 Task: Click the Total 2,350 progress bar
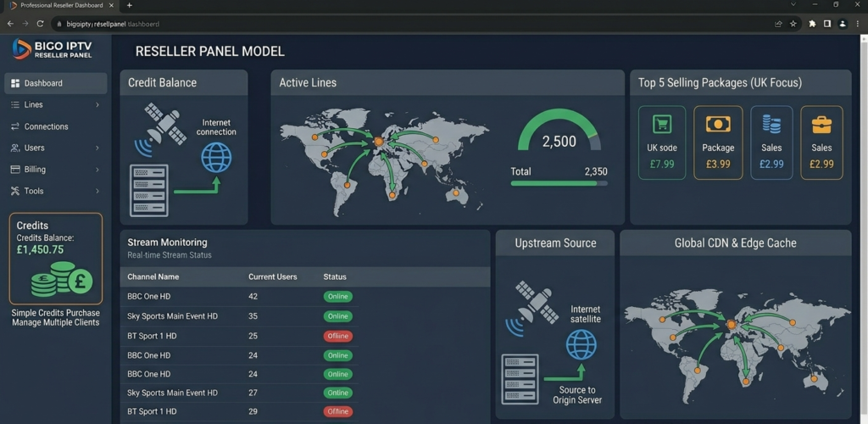pyautogui.click(x=559, y=183)
